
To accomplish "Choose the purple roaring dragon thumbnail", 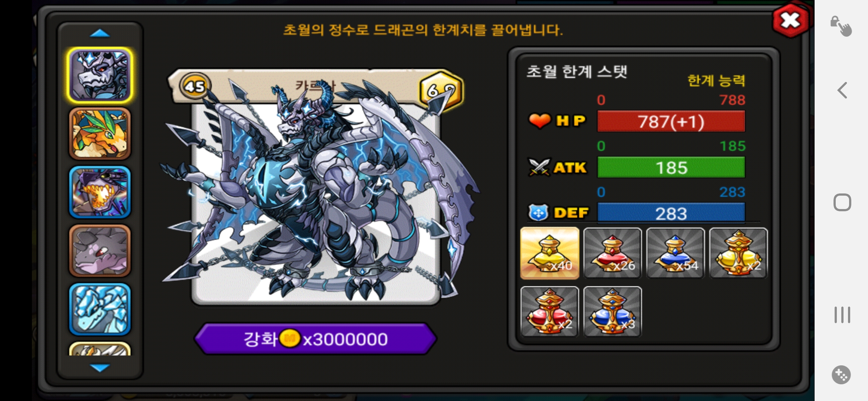I will click(x=100, y=192).
